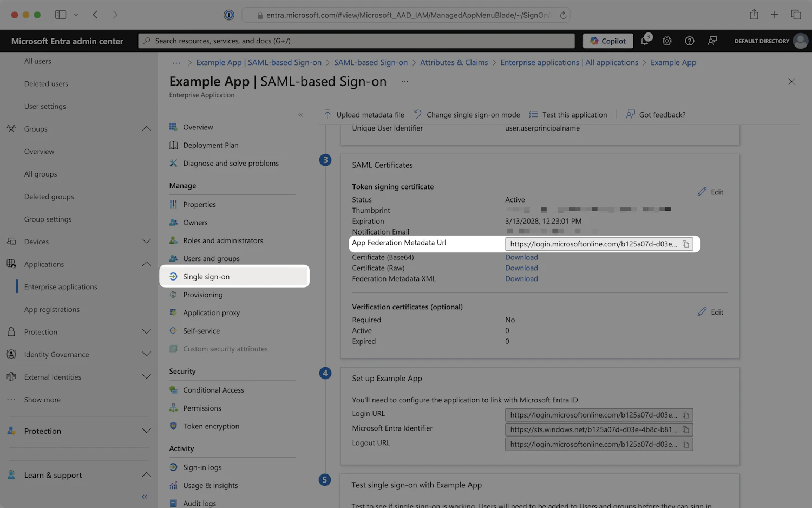Collapse the left navigation sidebar
812x508 pixels.
tap(145, 497)
